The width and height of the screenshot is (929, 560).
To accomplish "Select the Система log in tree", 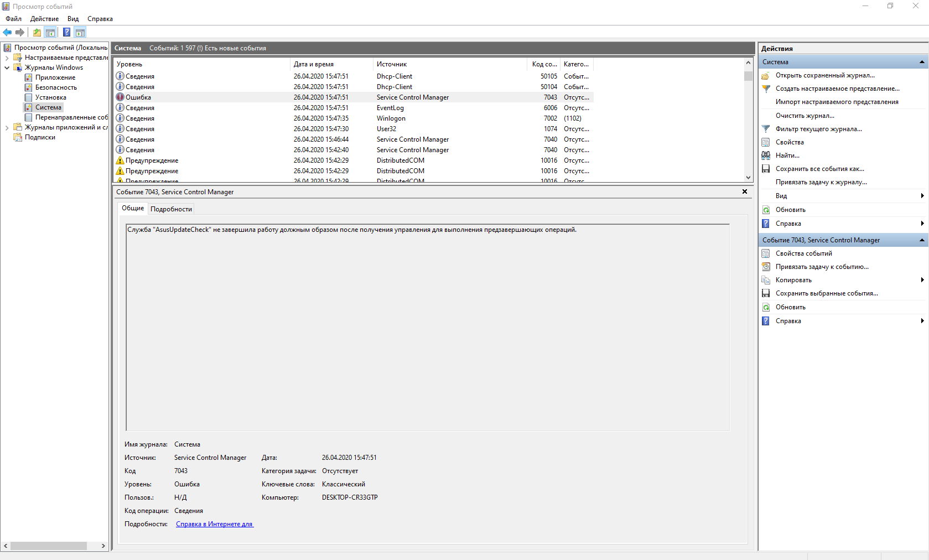I will [x=48, y=107].
